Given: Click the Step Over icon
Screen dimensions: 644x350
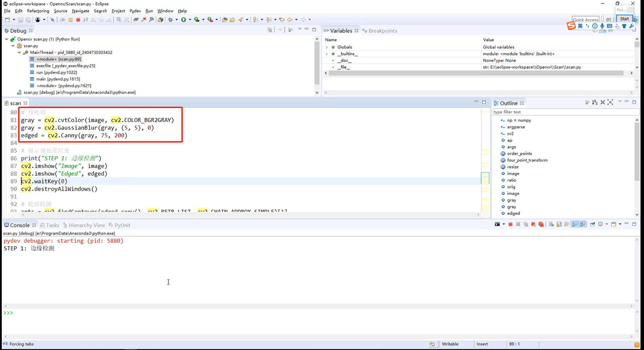Looking at the screenshot, I should 101,20.
